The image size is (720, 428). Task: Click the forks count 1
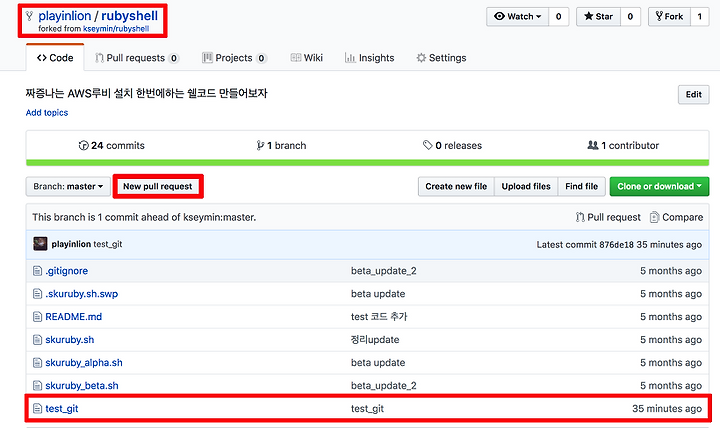coord(699,17)
